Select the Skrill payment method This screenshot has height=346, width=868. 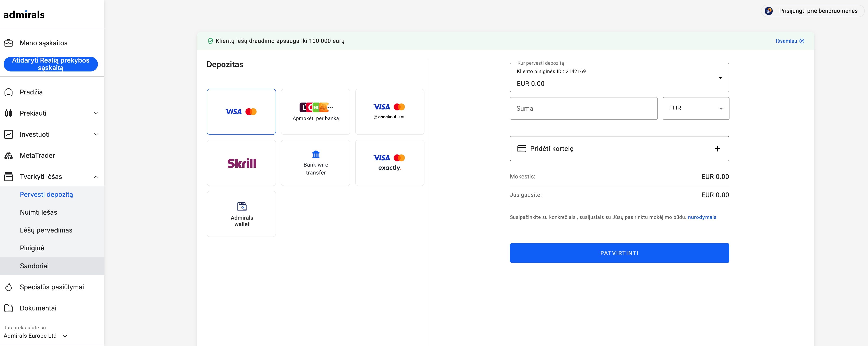(241, 163)
